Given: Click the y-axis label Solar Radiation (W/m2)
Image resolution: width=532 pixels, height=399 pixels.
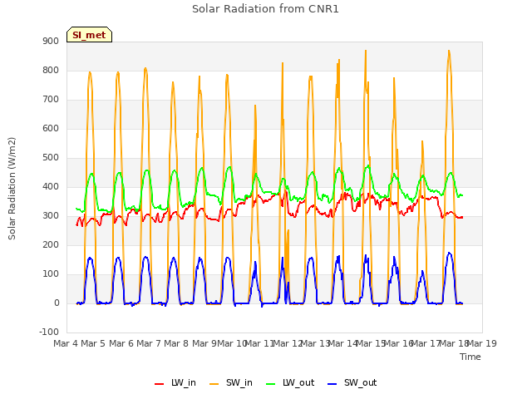Looking at the screenshot, I should (12, 189).
